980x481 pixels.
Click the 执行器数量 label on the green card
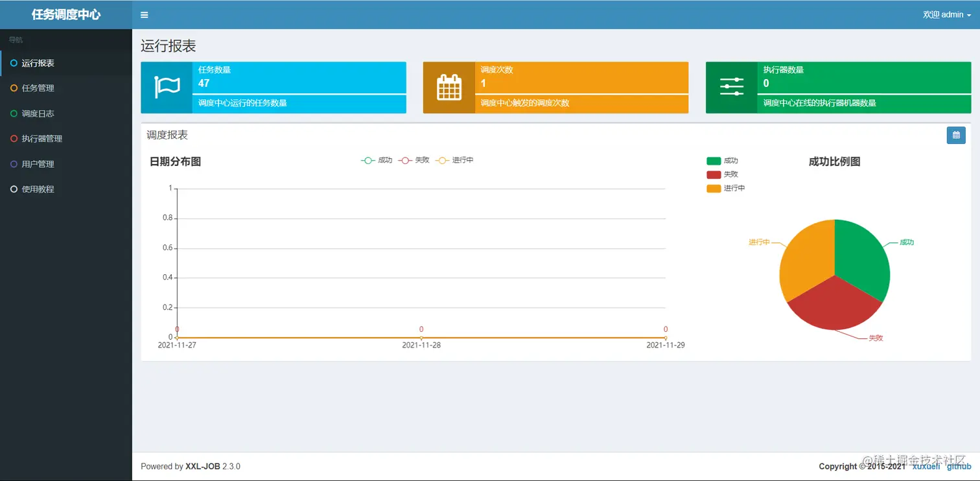[784, 70]
